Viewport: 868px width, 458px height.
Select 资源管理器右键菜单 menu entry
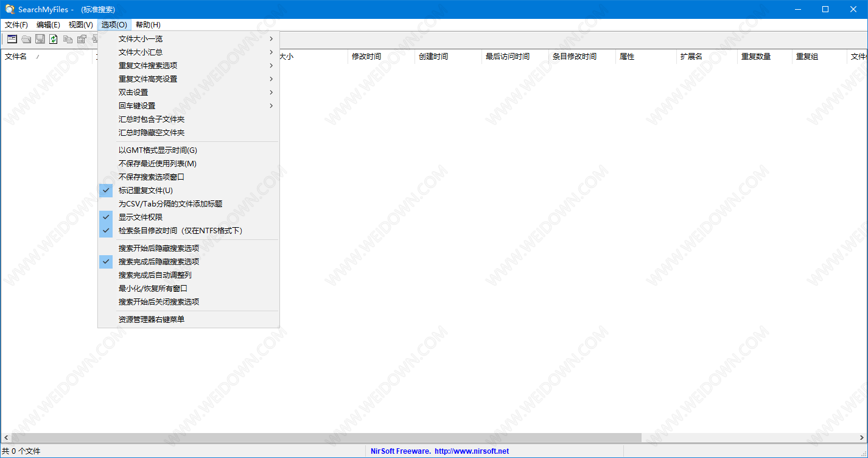click(189, 319)
